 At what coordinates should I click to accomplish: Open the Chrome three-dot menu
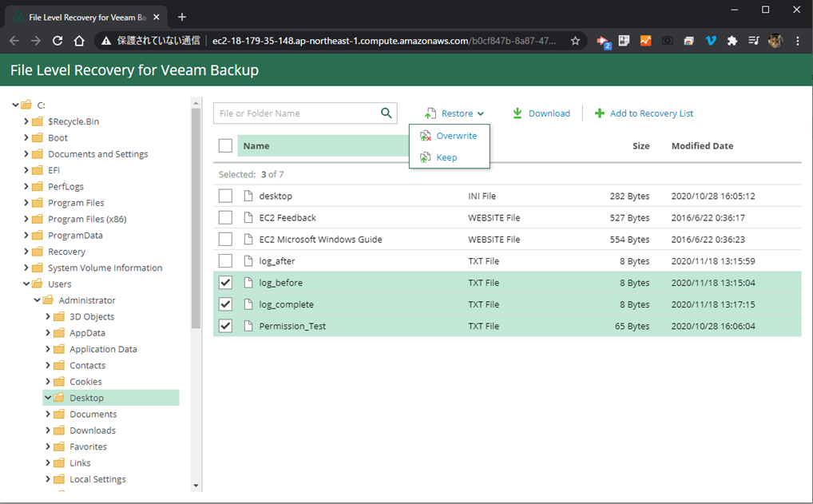(x=798, y=41)
